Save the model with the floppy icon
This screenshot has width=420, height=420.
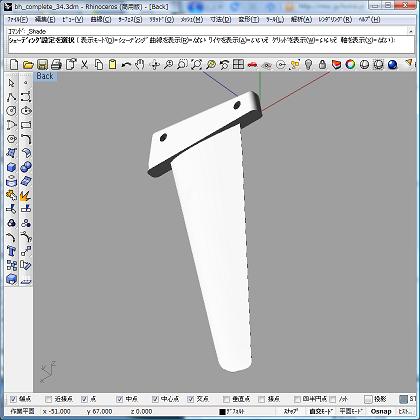(42, 64)
